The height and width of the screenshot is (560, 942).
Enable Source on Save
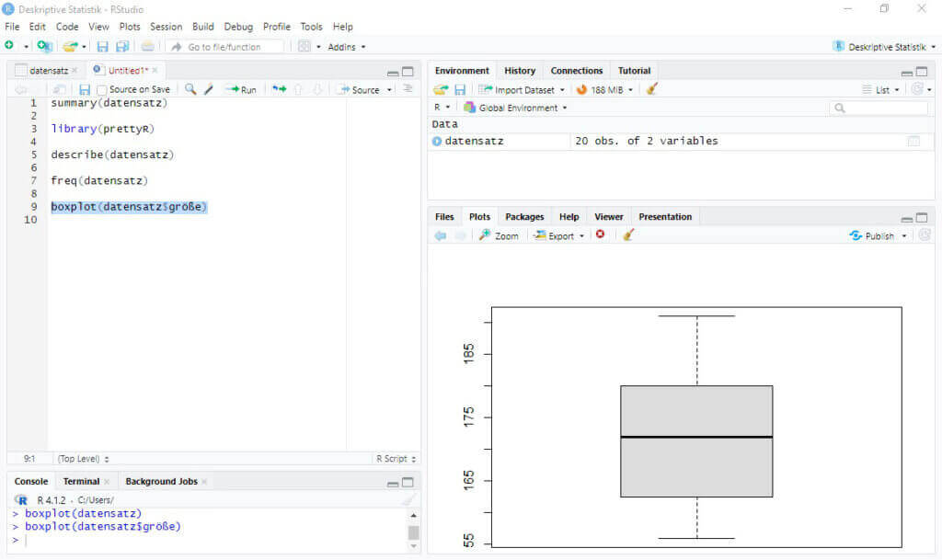(103, 89)
